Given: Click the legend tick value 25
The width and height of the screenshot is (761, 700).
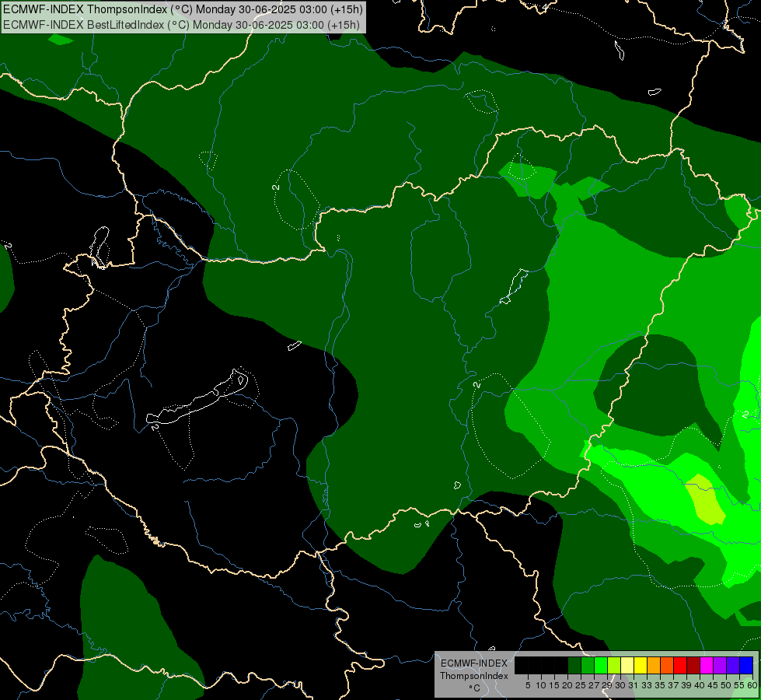Looking at the screenshot, I should (x=581, y=685).
